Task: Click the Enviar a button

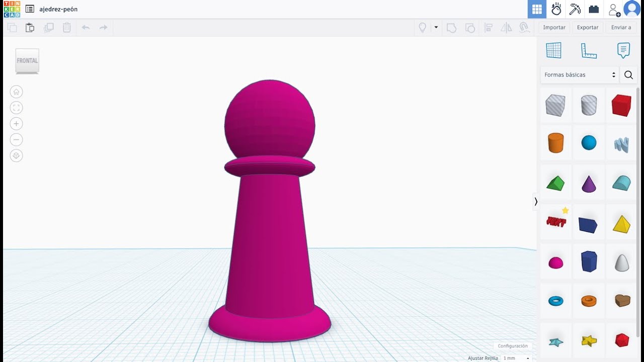Action: tap(621, 28)
